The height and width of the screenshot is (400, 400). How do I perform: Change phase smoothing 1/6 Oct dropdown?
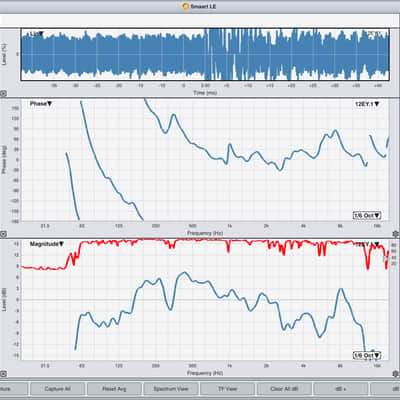pos(367,215)
